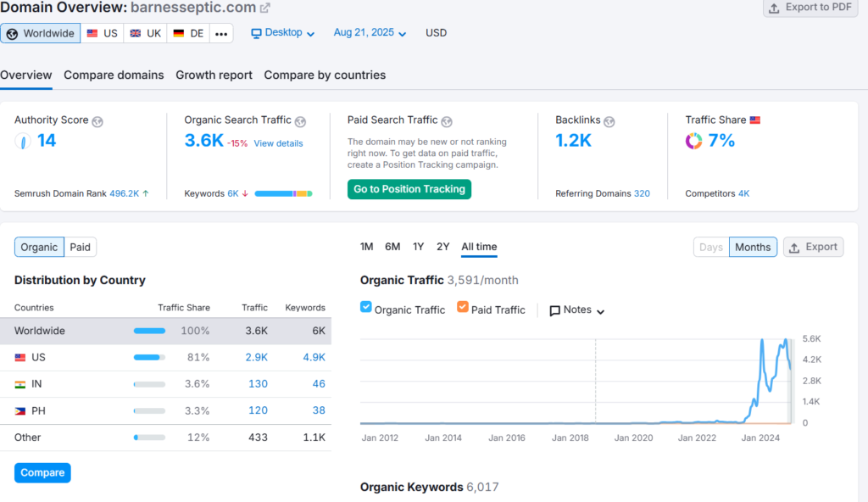Click the keywords distribution color bar

pos(283,194)
